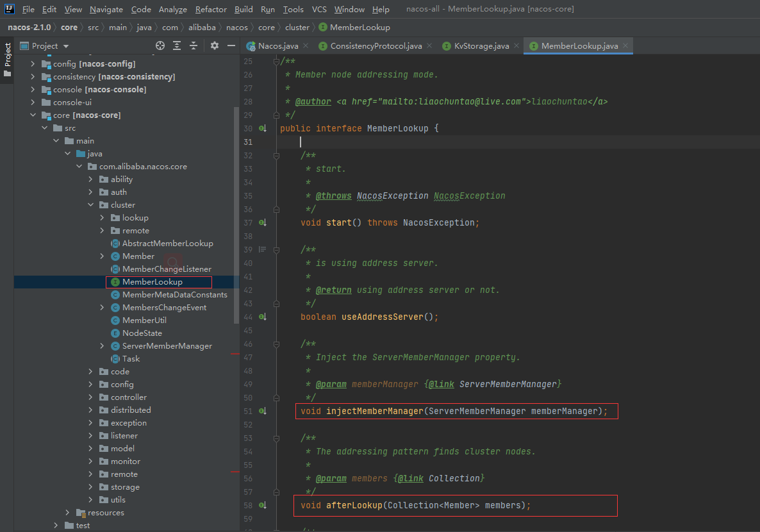Expand the lookup package
Viewport: 760px width, 532px height.
pos(102,218)
